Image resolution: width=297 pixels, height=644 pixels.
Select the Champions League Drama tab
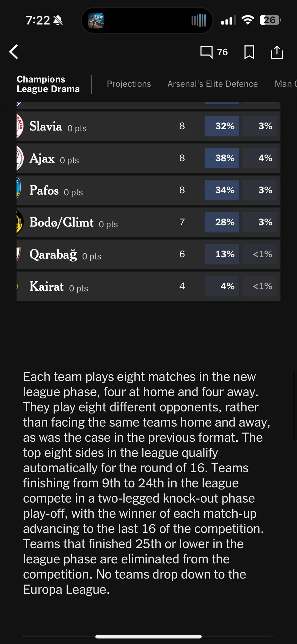point(48,84)
